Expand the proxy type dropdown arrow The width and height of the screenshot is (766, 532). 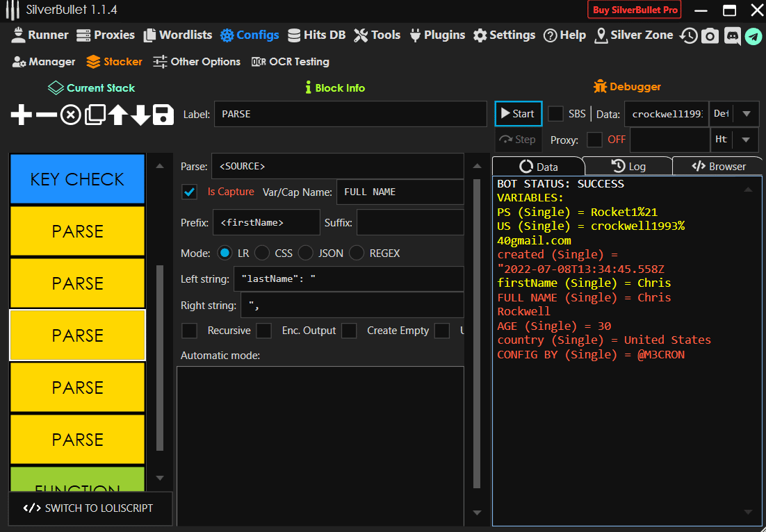(747, 140)
